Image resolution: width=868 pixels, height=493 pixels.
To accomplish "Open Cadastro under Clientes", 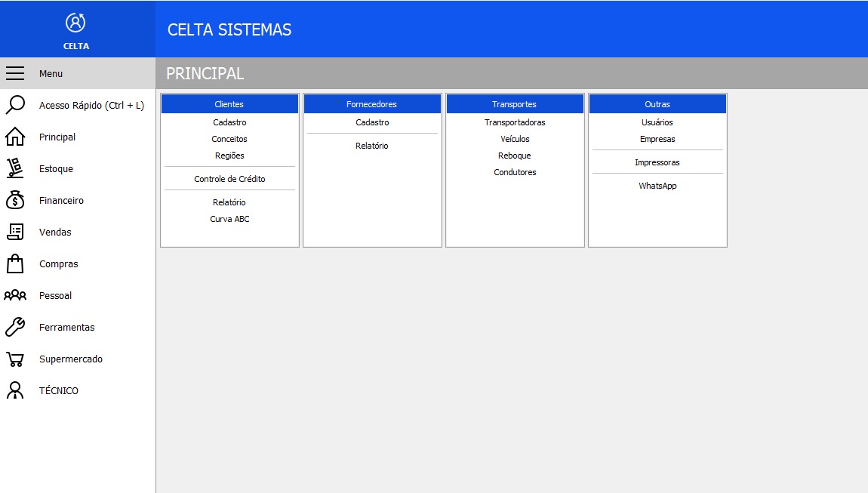I will click(229, 122).
